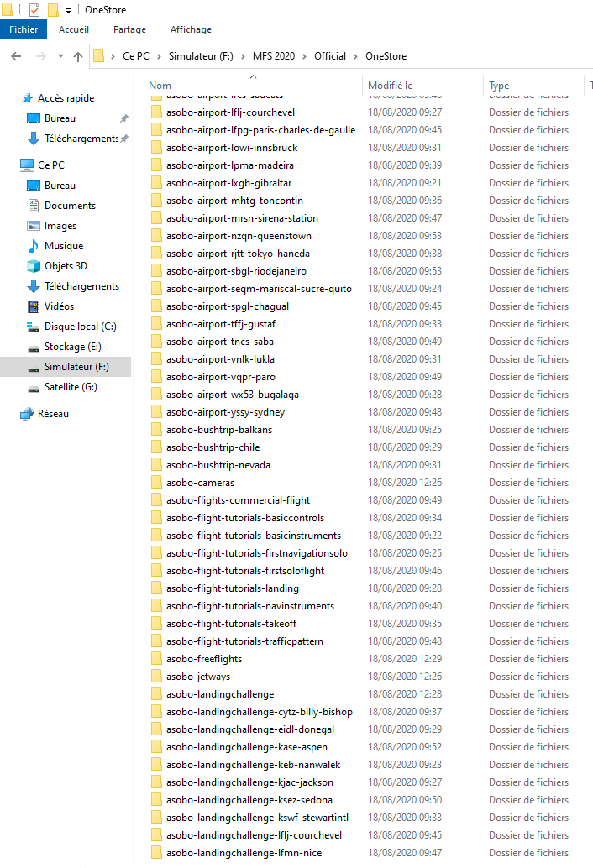This screenshot has height=868, width=593.
Task: Click the Forward navigation arrow
Action: pos(40,56)
